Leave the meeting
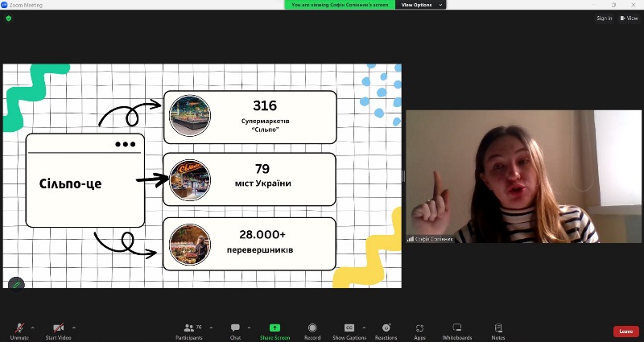 (x=626, y=332)
